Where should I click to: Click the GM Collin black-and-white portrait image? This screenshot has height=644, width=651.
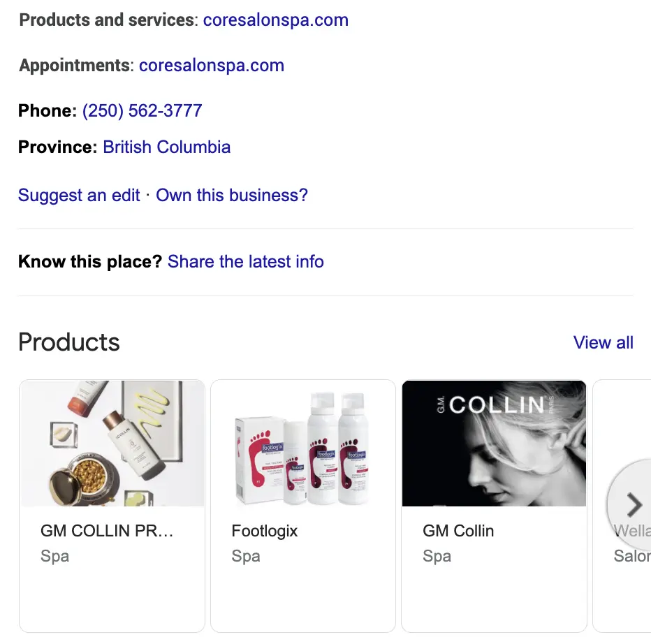494,443
